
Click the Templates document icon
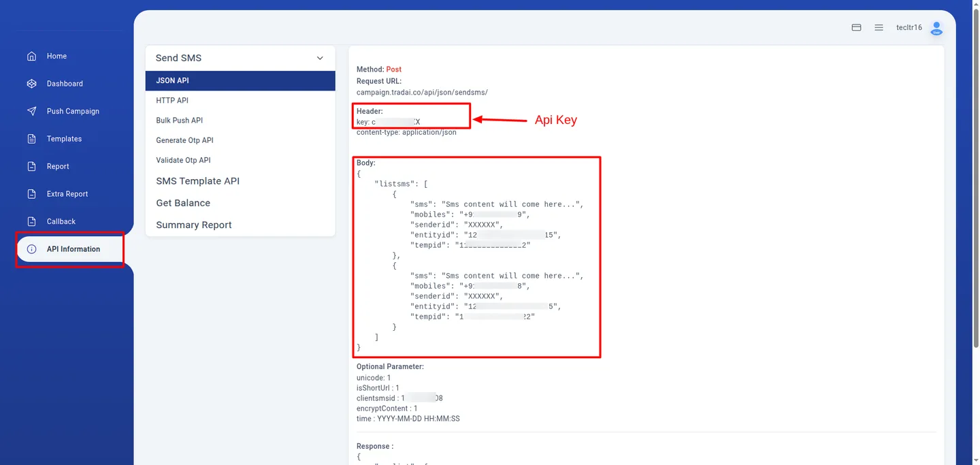tap(31, 139)
